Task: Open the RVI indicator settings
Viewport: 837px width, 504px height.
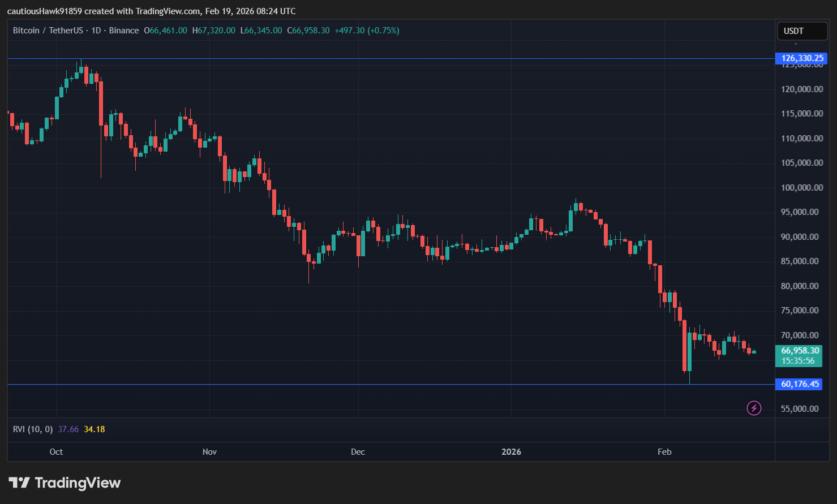Action: (x=32, y=429)
